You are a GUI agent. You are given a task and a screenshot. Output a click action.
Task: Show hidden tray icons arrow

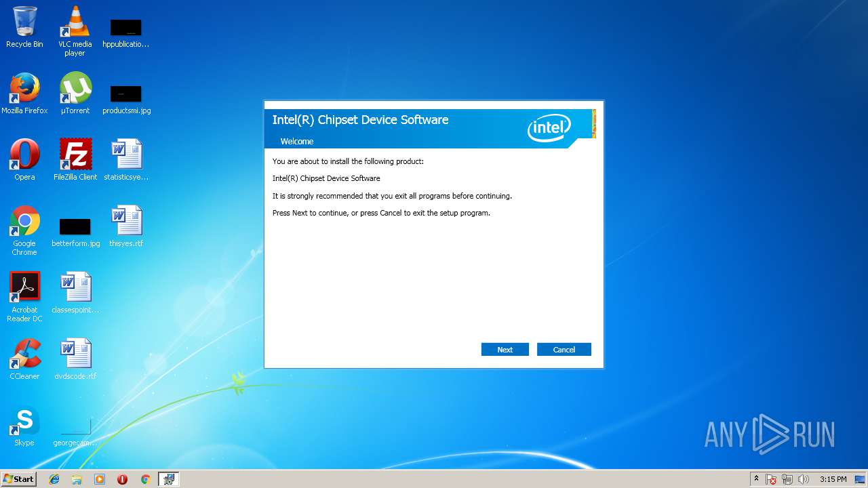tap(756, 479)
